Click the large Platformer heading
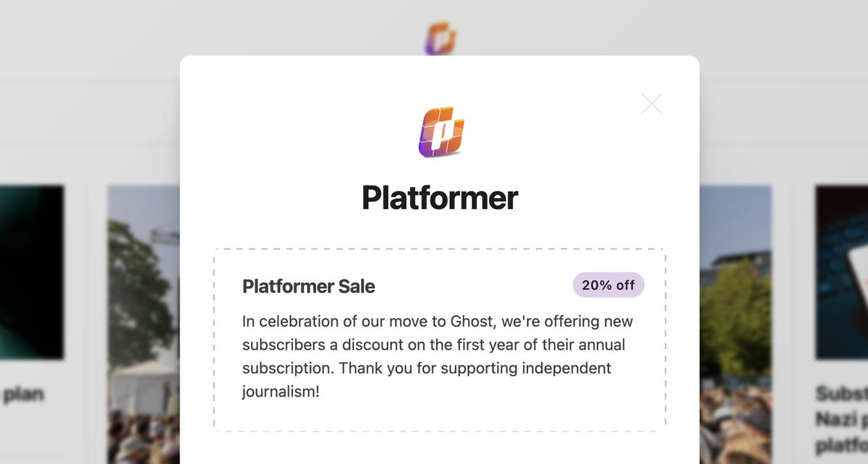The image size is (868, 464). point(440,198)
